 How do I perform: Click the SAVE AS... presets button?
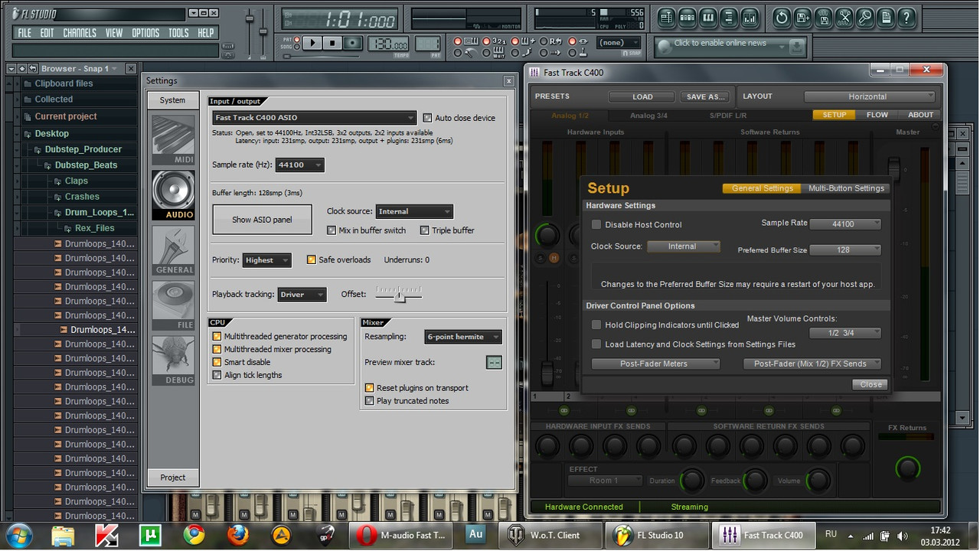[x=705, y=96]
